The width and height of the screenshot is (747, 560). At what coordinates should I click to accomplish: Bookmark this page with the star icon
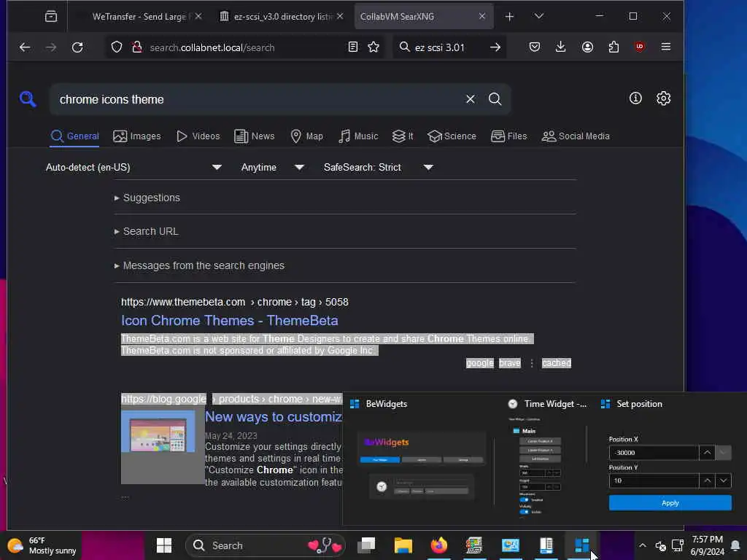(374, 47)
